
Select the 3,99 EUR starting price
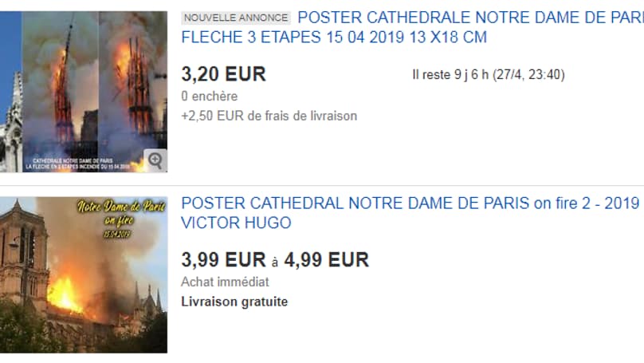coord(224,260)
